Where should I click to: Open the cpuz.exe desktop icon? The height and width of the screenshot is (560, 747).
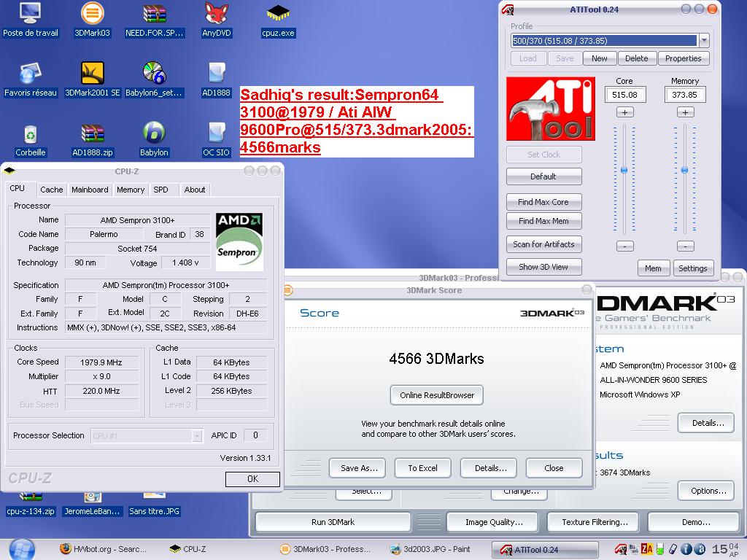[278, 19]
